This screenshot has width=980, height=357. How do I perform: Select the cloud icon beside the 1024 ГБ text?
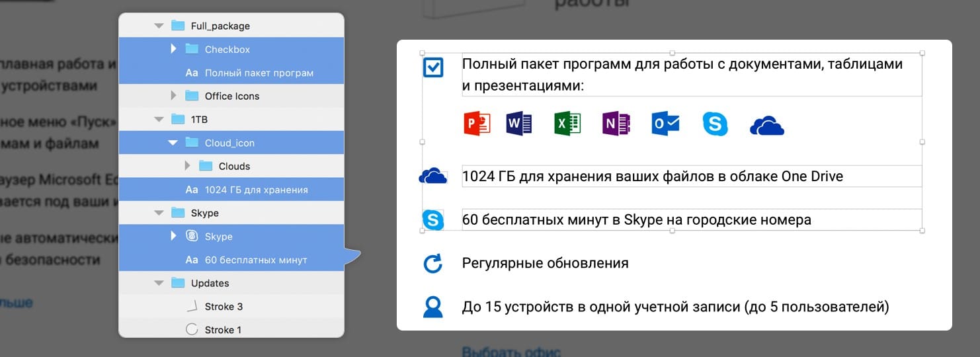pyautogui.click(x=433, y=177)
